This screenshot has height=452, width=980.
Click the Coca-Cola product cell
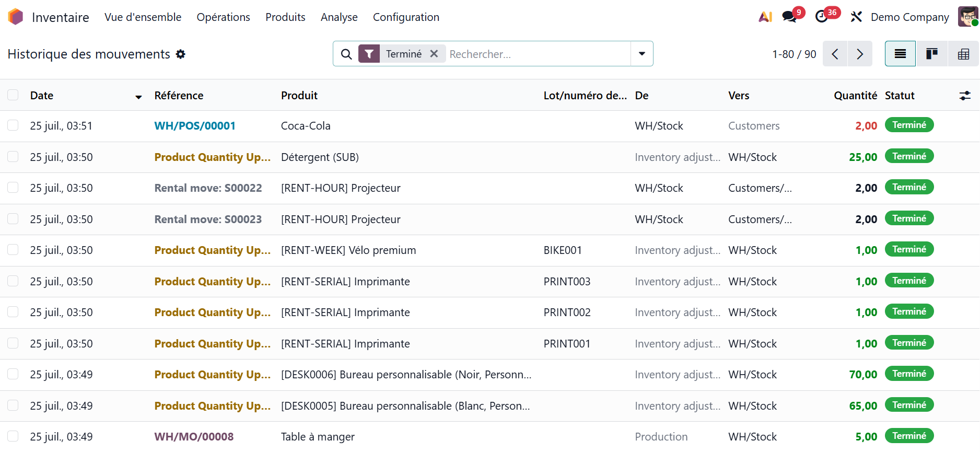coord(306,126)
